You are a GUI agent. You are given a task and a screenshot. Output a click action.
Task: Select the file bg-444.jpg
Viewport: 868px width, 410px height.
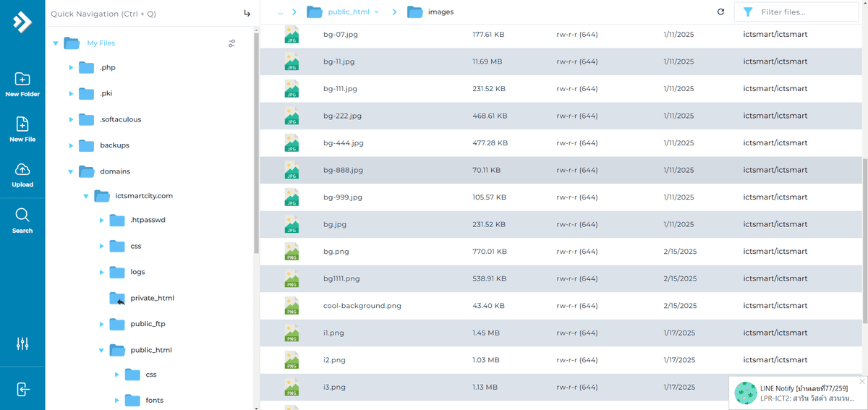[343, 143]
